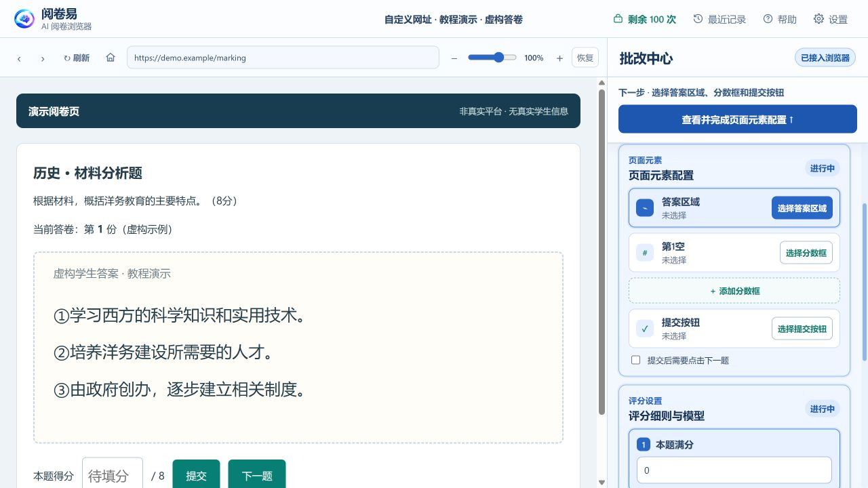Click the 演示阅卷页 banner title
The image size is (868, 488).
[x=54, y=111]
